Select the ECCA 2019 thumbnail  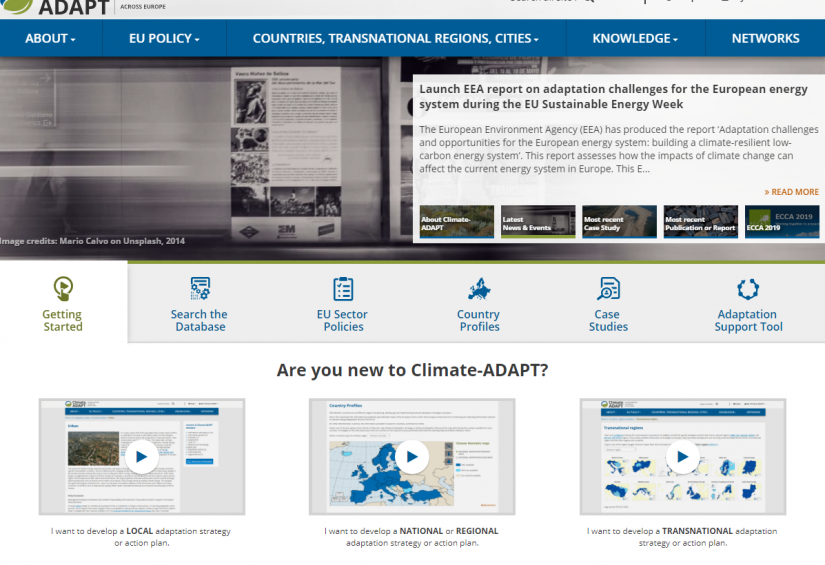(782, 221)
